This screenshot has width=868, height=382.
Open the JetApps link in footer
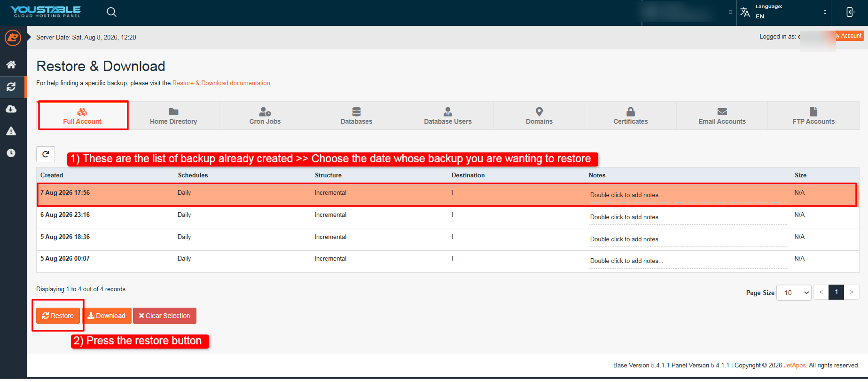pyautogui.click(x=795, y=366)
